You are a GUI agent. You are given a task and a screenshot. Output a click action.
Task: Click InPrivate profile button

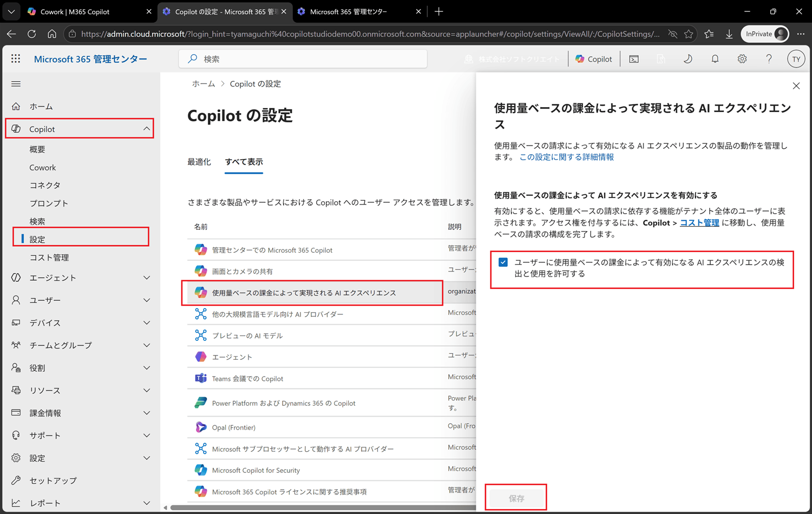click(x=765, y=34)
